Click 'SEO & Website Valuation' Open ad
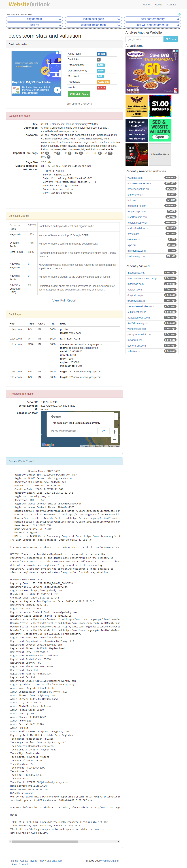 click(x=160, y=130)
